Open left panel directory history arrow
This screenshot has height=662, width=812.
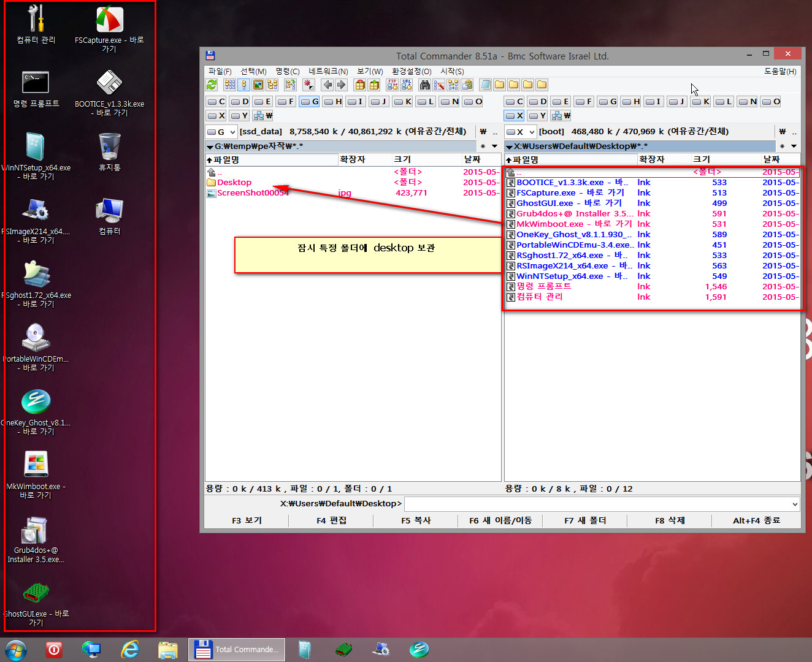[494, 146]
